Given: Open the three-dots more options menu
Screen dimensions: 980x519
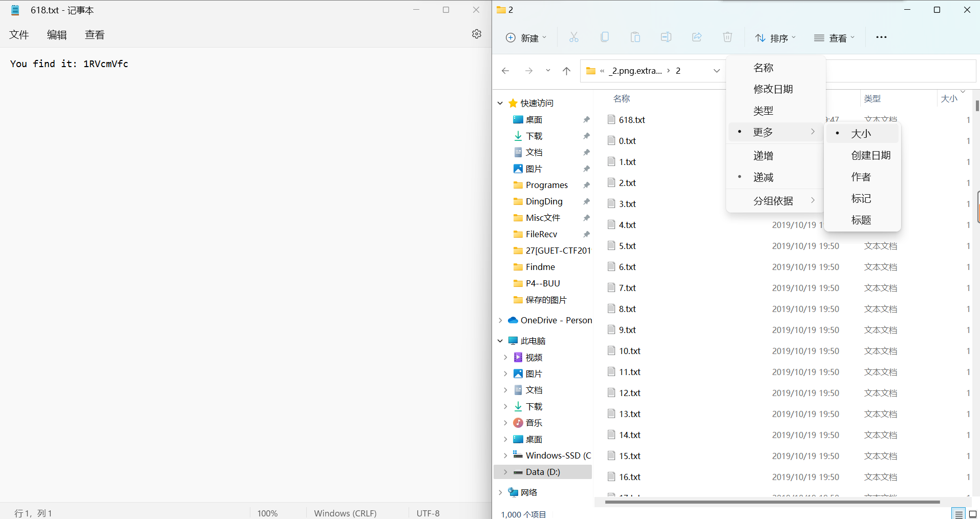Looking at the screenshot, I should tap(881, 37).
